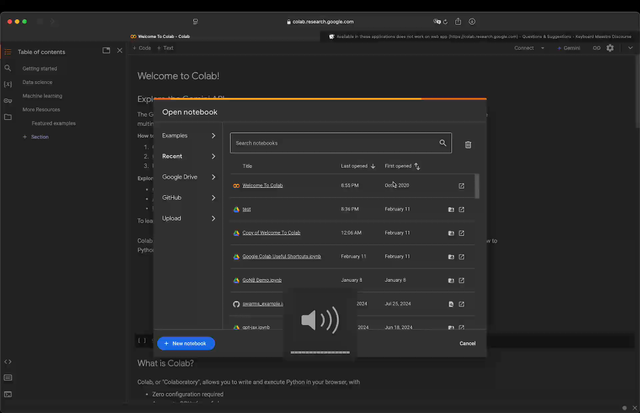Open the GoNB Demo.ipynb link
The height and width of the screenshot is (413, 640).
262,280
